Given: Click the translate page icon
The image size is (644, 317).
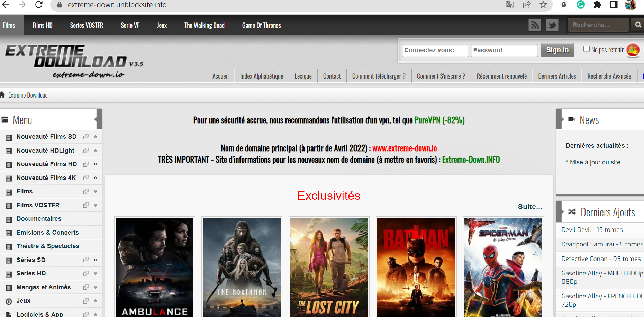Looking at the screenshot, I should (x=510, y=5).
